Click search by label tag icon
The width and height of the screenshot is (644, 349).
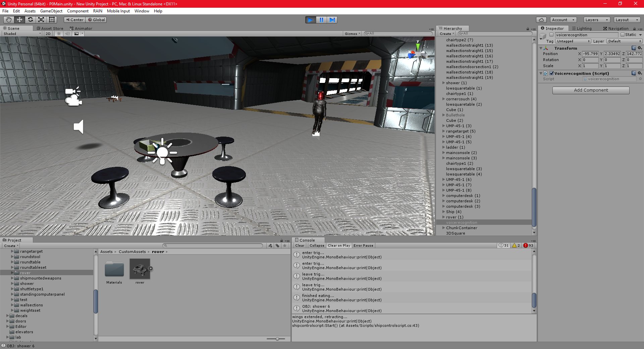(x=277, y=246)
